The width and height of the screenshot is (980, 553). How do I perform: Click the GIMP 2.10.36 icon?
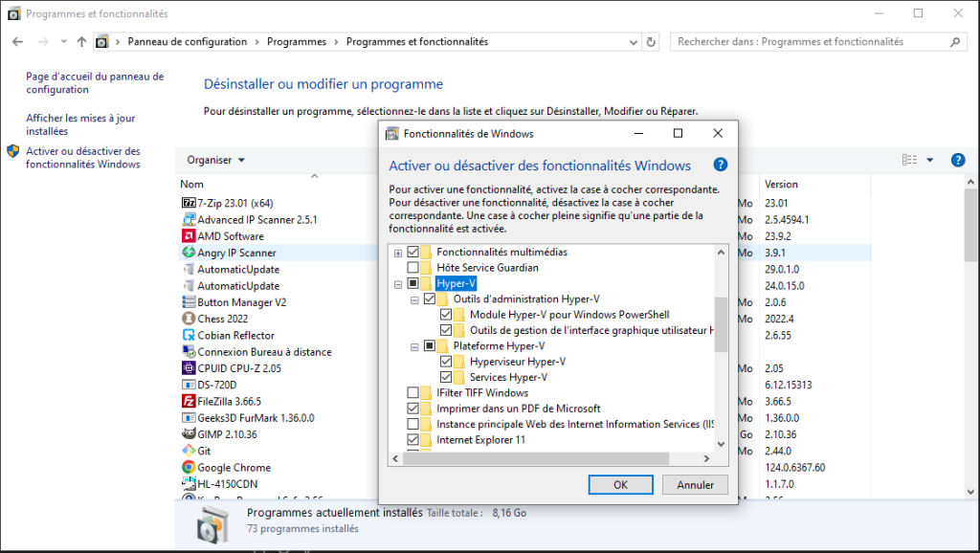(x=189, y=434)
